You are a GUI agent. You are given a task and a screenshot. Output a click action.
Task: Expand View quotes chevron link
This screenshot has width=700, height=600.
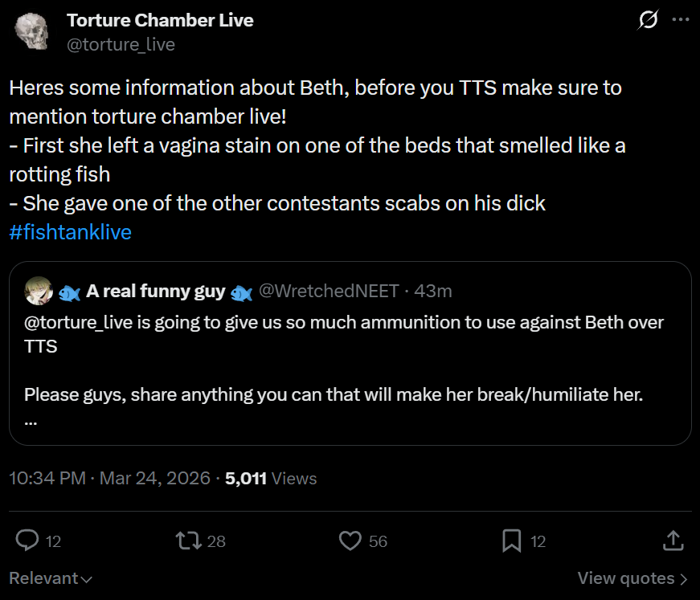(x=632, y=578)
